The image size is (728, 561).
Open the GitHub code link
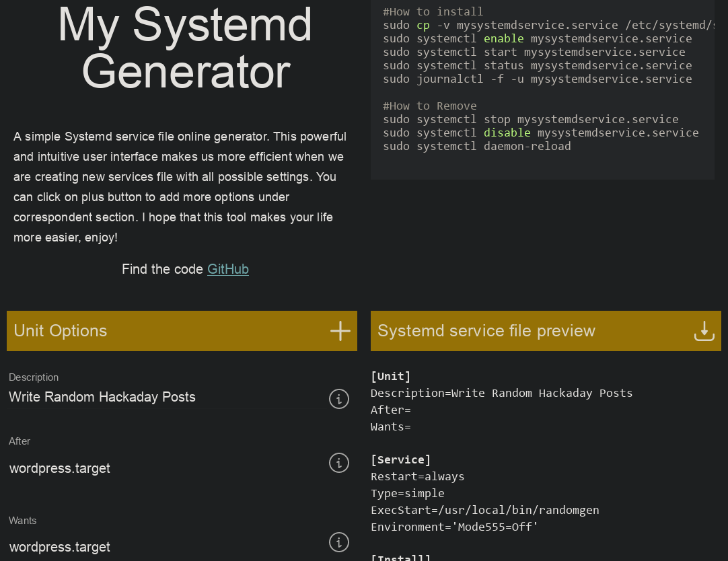coord(227,269)
